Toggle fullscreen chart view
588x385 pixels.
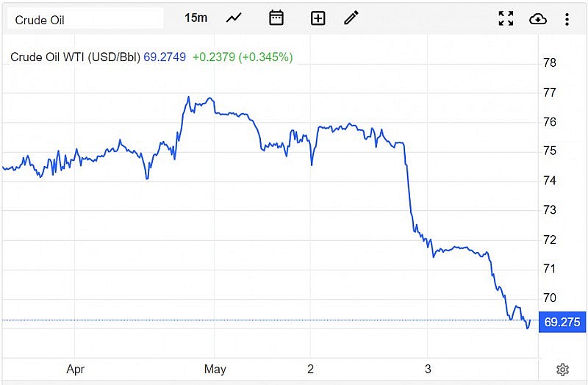click(x=506, y=18)
